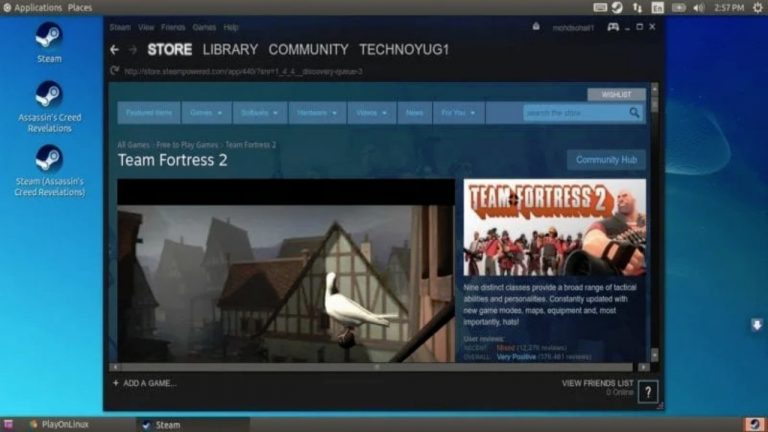768x432 pixels.
Task: Expand the Videos store dropdown
Action: point(371,113)
